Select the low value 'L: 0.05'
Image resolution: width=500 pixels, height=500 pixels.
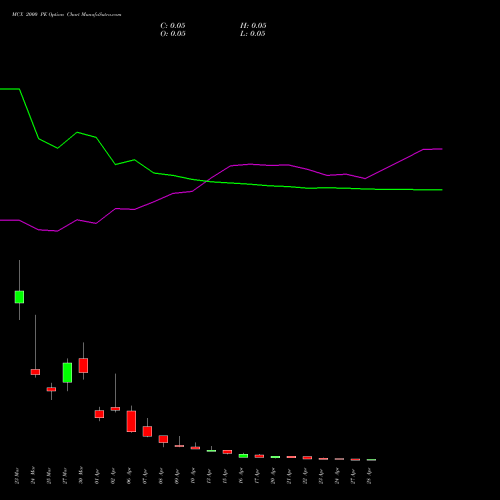click(x=253, y=34)
